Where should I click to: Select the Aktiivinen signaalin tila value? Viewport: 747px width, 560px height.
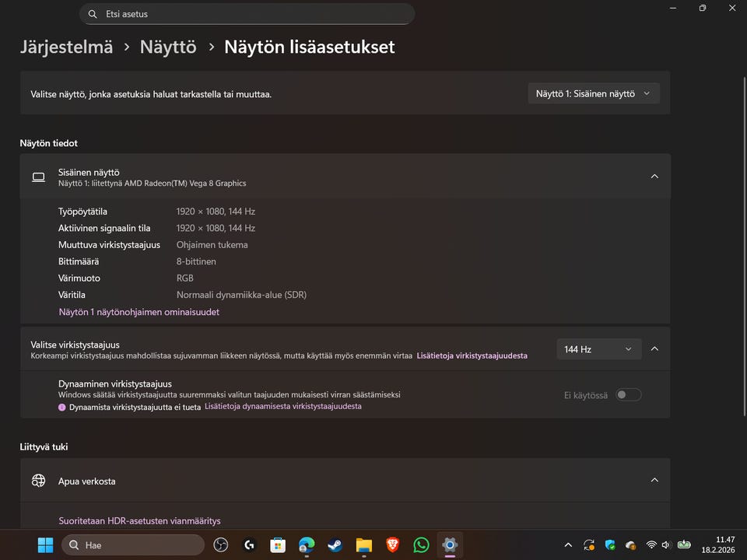[x=216, y=228]
